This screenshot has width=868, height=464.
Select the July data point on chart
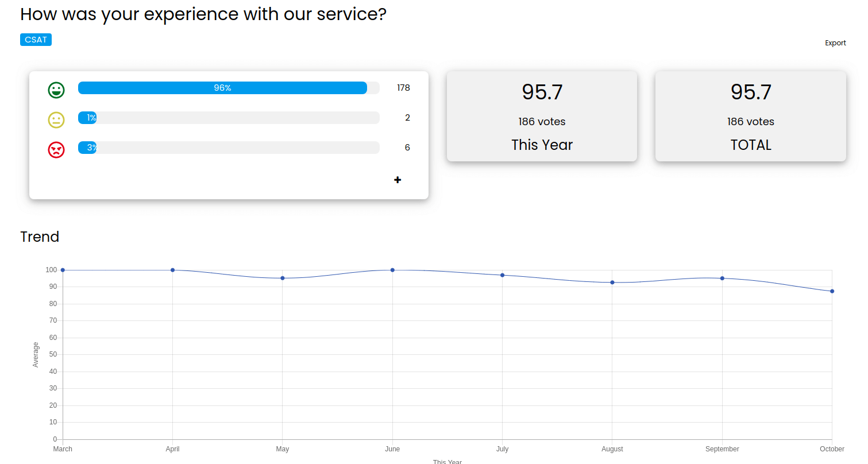pyautogui.click(x=502, y=275)
